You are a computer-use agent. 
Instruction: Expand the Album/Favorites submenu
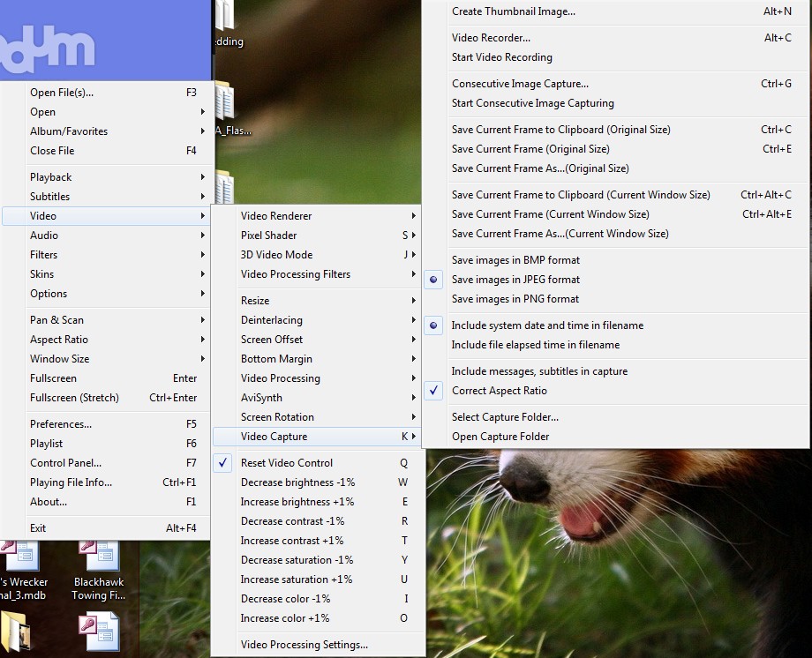coord(106,131)
